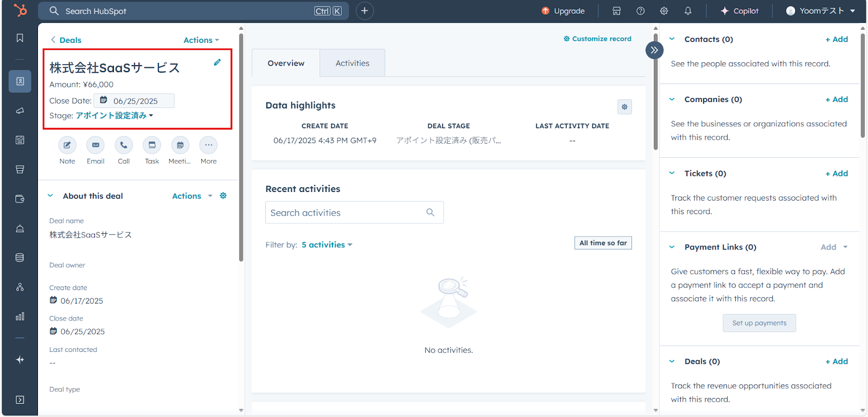Viewport: 868px width, 417px height.
Task: Collapse the Companies (0) section
Action: tap(672, 99)
